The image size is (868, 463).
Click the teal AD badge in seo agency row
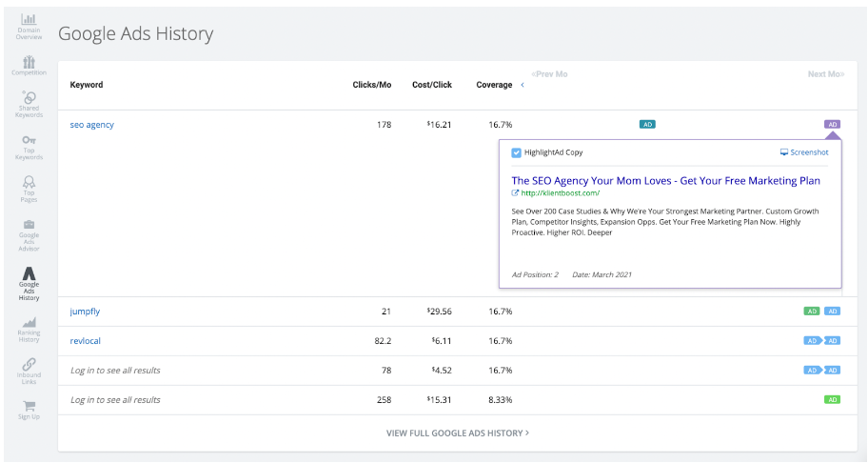click(x=647, y=124)
